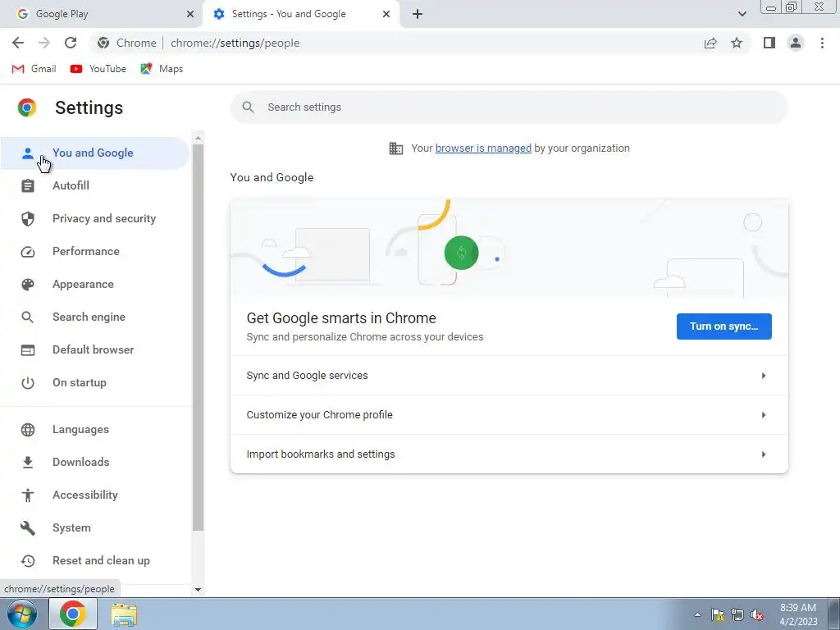Open the Gmail bookmark
The height and width of the screenshot is (630, 840).
pyautogui.click(x=34, y=69)
